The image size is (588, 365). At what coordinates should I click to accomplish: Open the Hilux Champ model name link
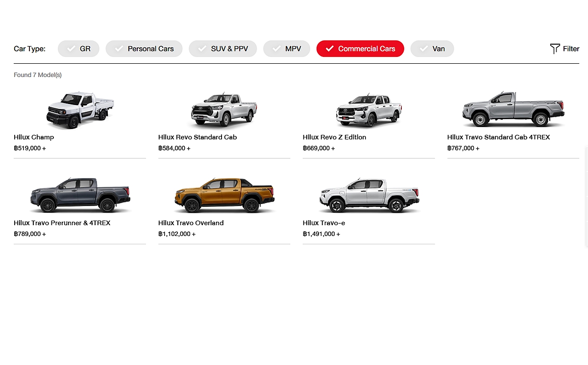(34, 137)
